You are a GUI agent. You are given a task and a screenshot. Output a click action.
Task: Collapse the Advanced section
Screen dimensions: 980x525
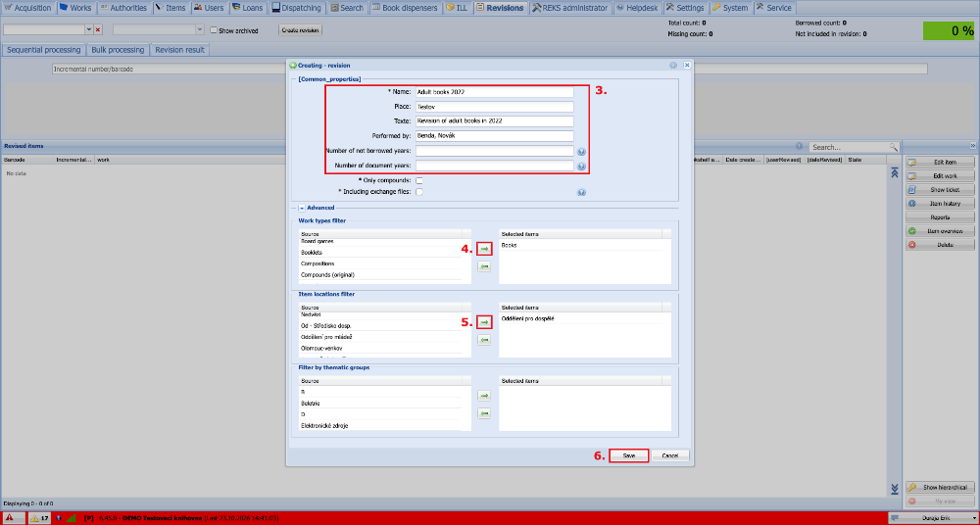[x=301, y=208]
